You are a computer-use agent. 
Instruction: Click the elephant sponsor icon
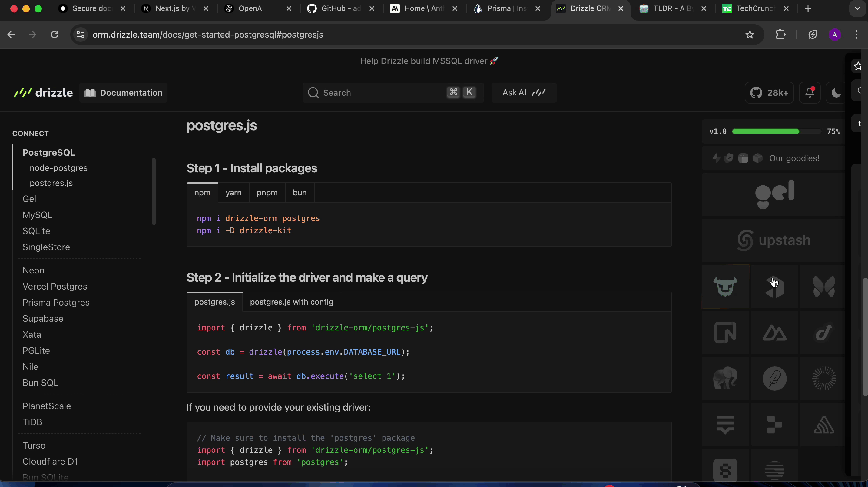point(725,379)
